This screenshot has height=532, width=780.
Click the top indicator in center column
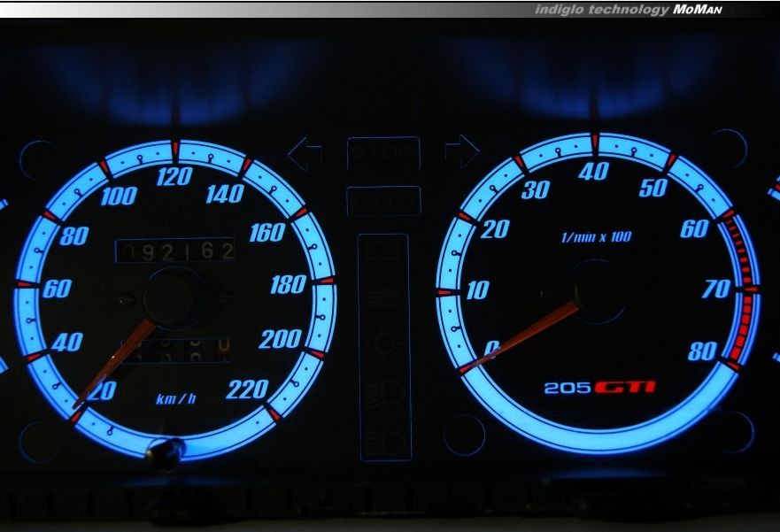click(x=382, y=251)
